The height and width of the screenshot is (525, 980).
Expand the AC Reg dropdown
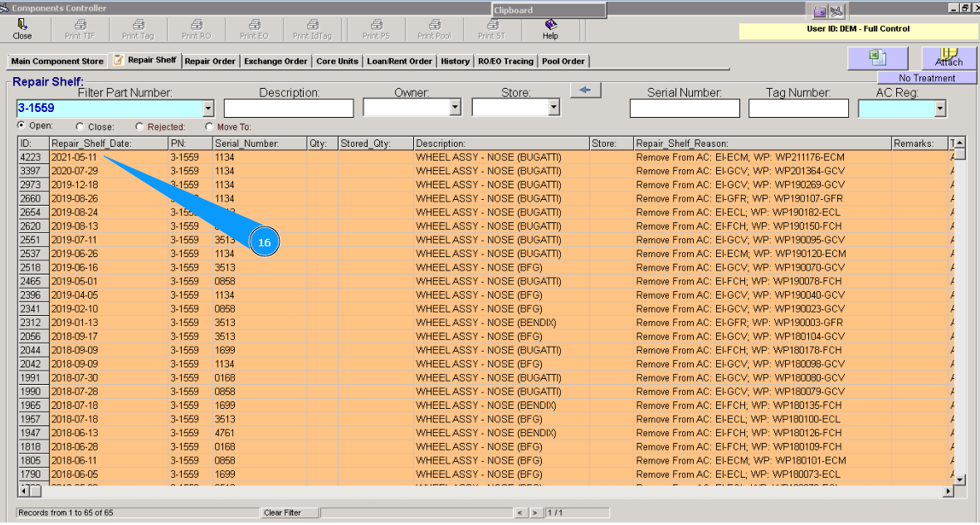pos(940,108)
